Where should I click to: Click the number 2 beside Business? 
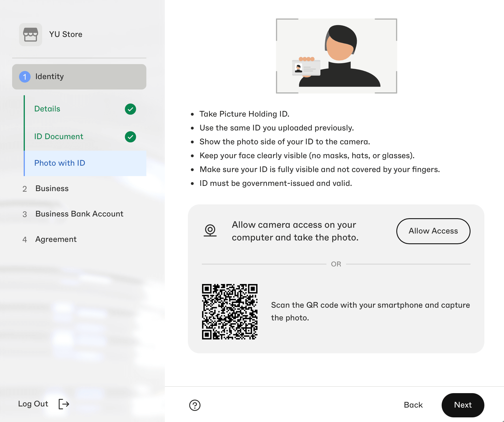tap(25, 189)
